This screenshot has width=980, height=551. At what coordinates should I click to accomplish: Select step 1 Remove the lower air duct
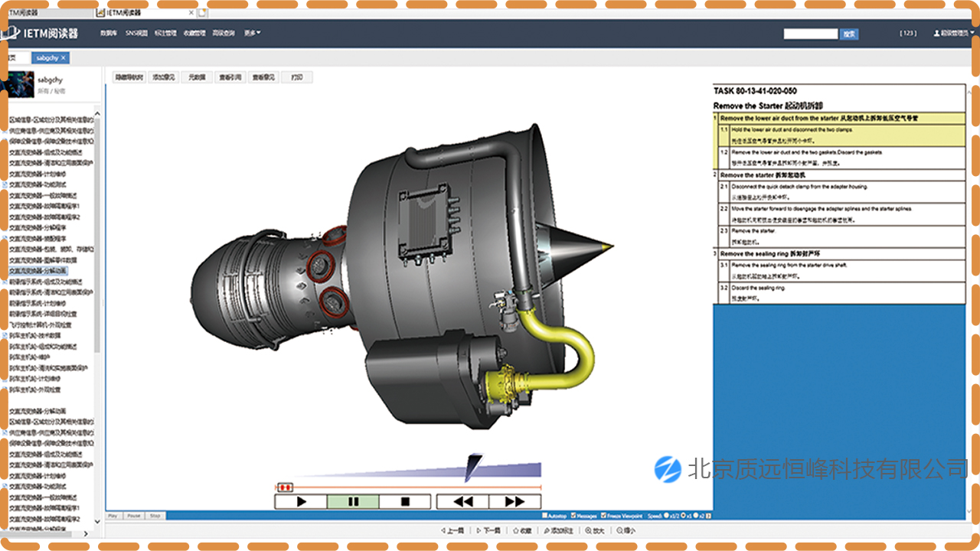[838, 119]
